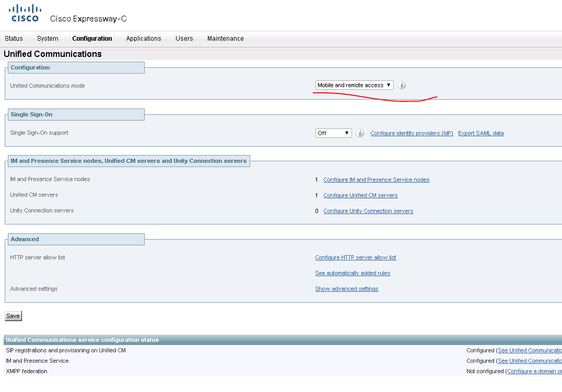Open info icon beside Unified Communications mode
Image resolution: width=562 pixels, height=392 pixels.
(x=402, y=85)
